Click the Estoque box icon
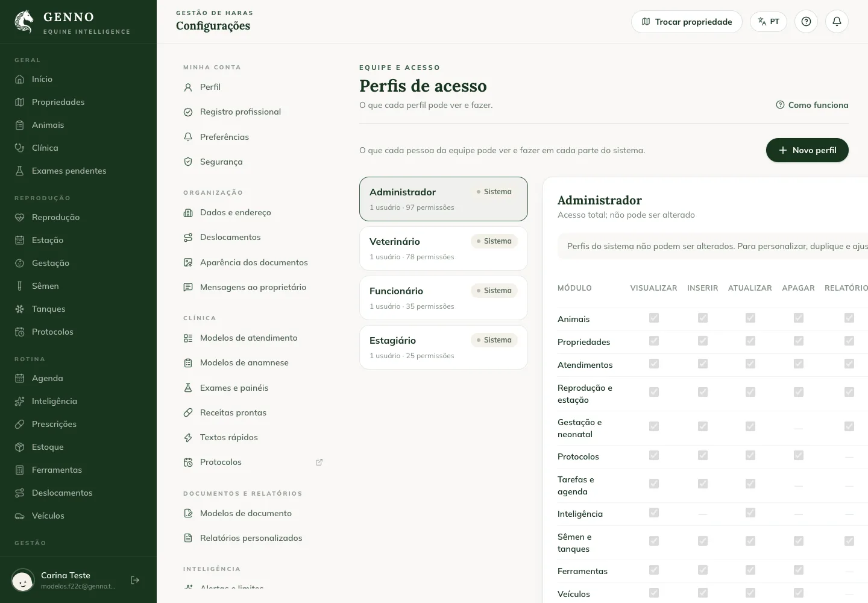 point(20,447)
